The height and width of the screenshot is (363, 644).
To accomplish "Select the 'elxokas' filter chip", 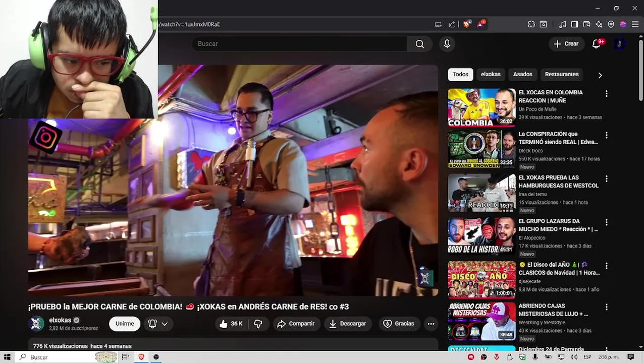I will 491,75.
